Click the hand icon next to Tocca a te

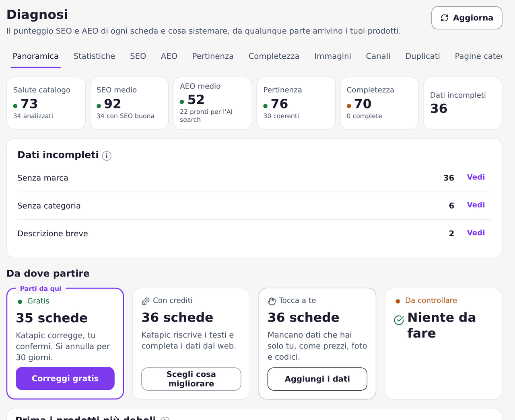pos(272,301)
